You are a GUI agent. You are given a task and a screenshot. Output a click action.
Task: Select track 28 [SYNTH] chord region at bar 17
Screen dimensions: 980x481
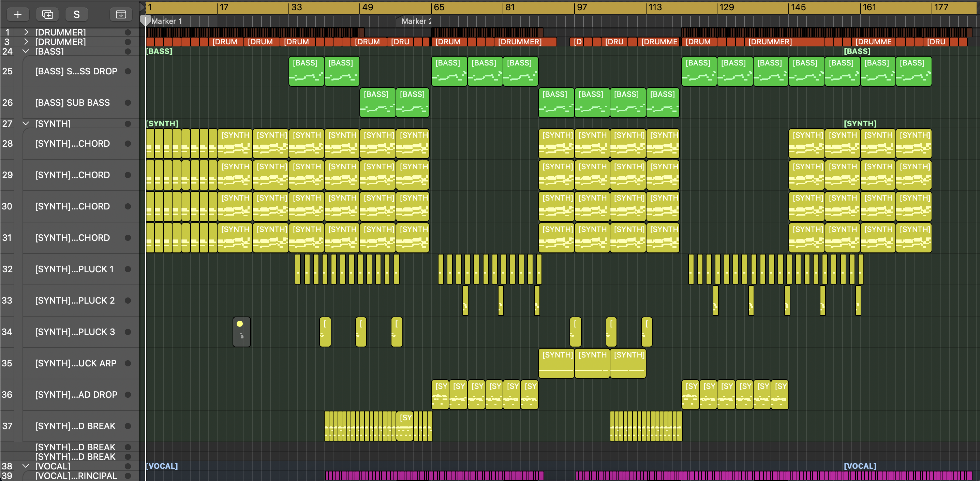[235, 144]
